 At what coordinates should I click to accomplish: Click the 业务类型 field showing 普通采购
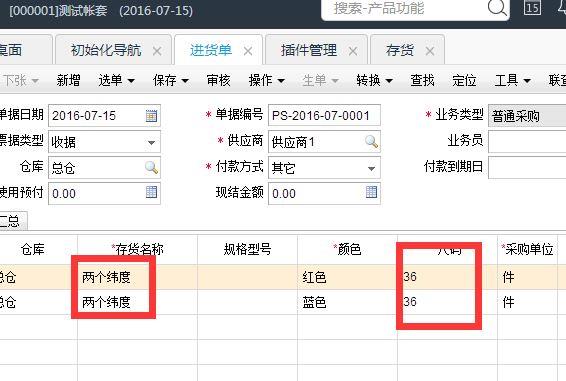(x=527, y=116)
